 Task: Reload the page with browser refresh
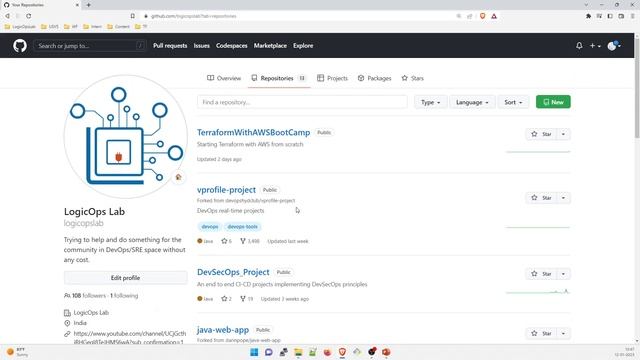[29, 16]
